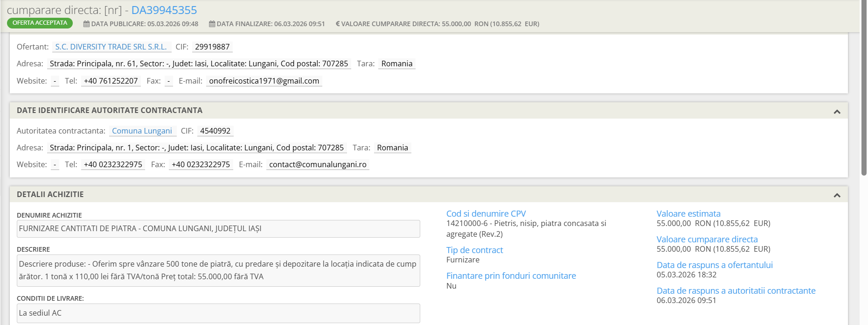Click the Valoare estimata label
The image size is (868, 325).
pyautogui.click(x=688, y=213)
